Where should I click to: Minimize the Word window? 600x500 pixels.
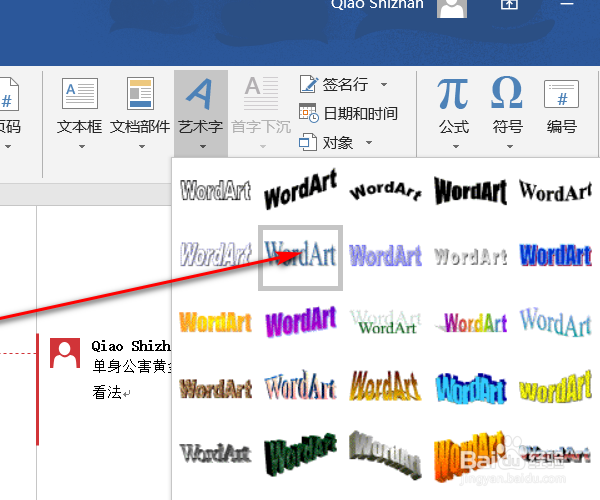point(566,3)
